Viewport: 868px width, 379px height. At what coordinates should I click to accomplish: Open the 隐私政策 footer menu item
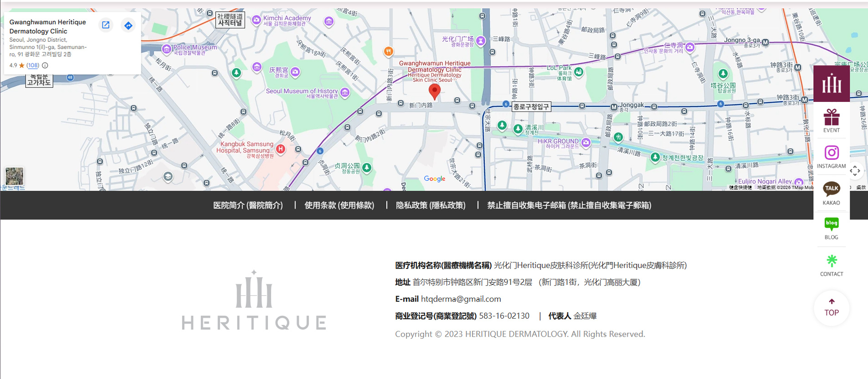(x=431, y=205)
